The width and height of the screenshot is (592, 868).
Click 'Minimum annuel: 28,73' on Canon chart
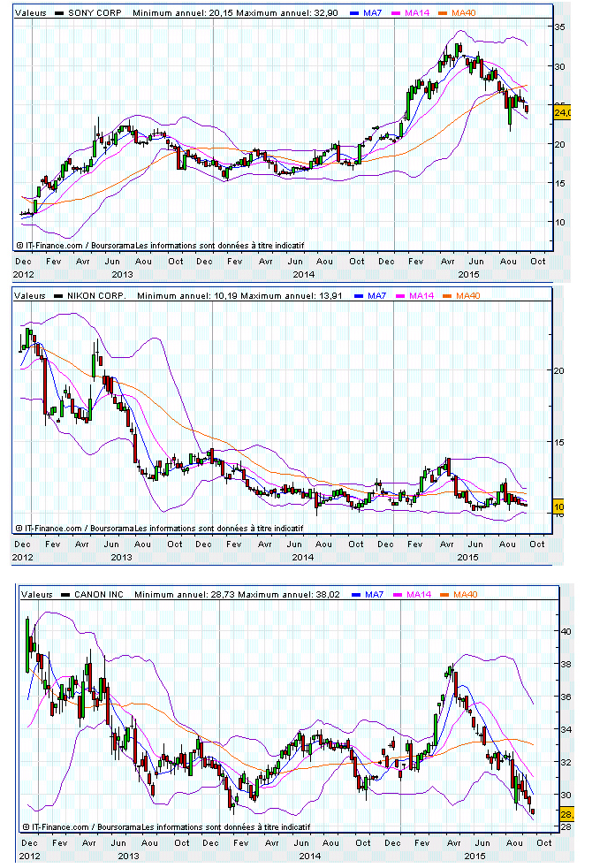185,595
